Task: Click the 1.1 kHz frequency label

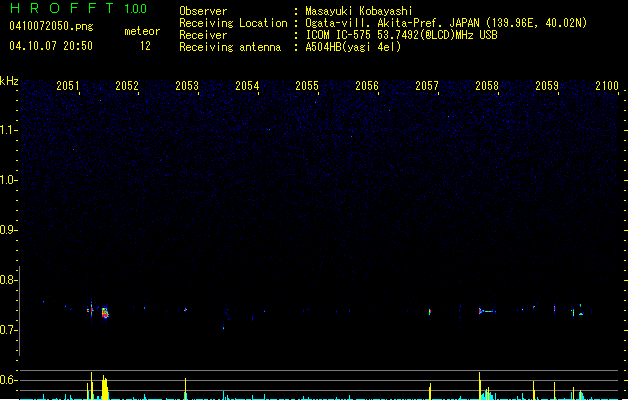Action: 8,130
